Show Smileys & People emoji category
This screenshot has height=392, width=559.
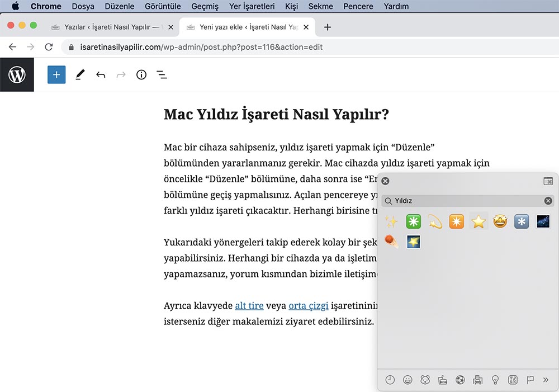click(408, 380)
